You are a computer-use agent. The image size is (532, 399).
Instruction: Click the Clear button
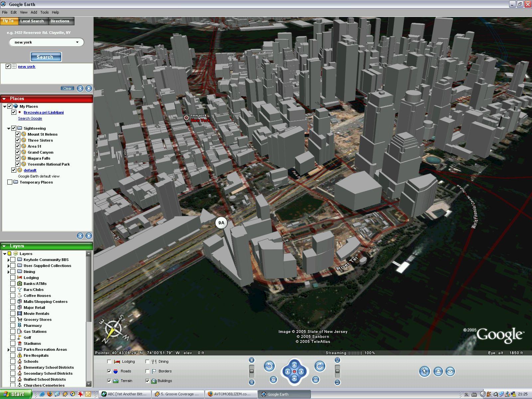pos(67,88)
